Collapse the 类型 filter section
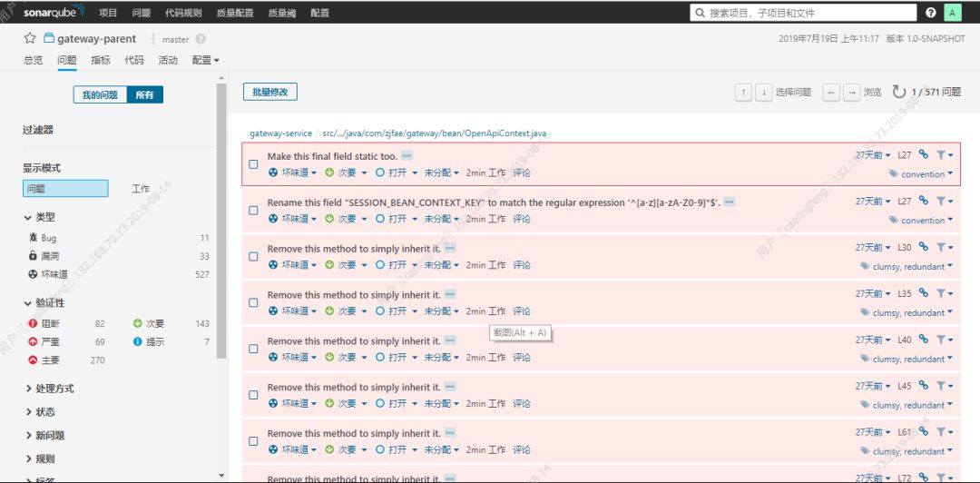 pyautogui.click(x=39, y=217)
